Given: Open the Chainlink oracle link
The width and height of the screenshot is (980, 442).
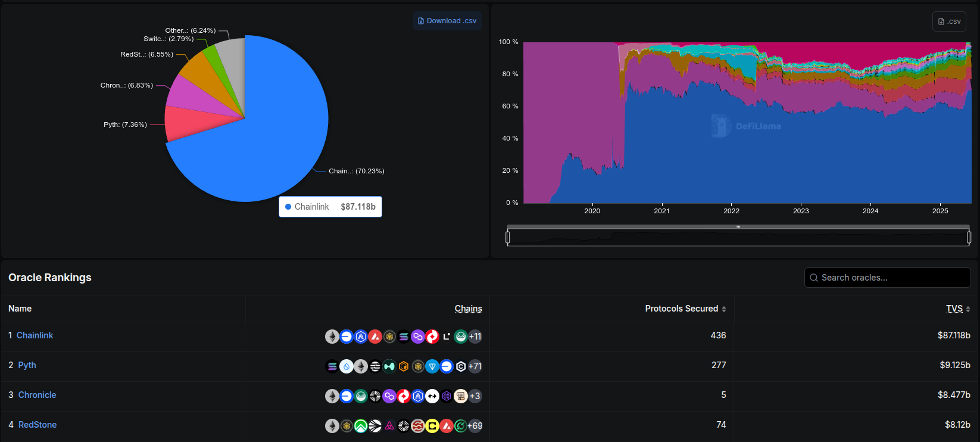Looking at the screenshot, I should pyautogui.click(x=35, y=335).
